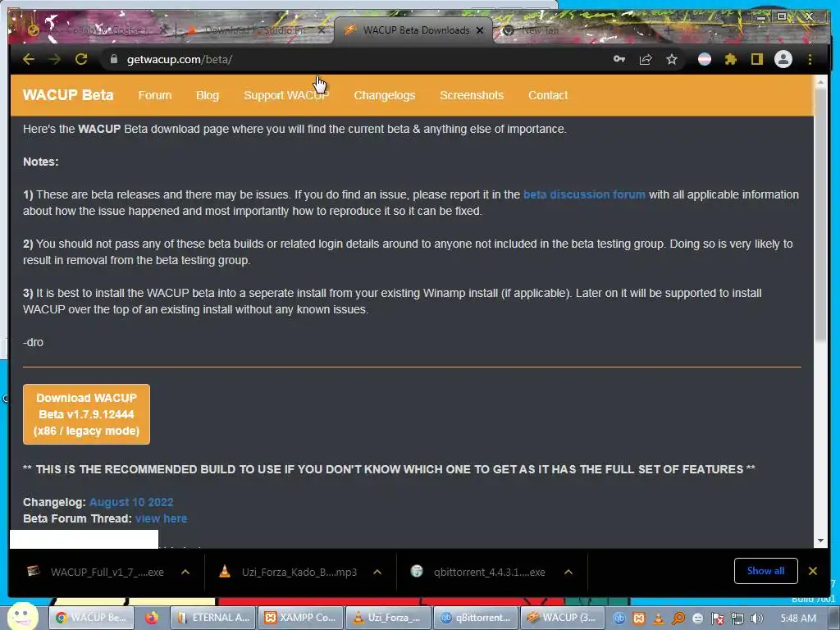Expand options for qbittorrent_4.4.3.1 exe download
Screen dimensions: 840x630
tap(568, 572)
